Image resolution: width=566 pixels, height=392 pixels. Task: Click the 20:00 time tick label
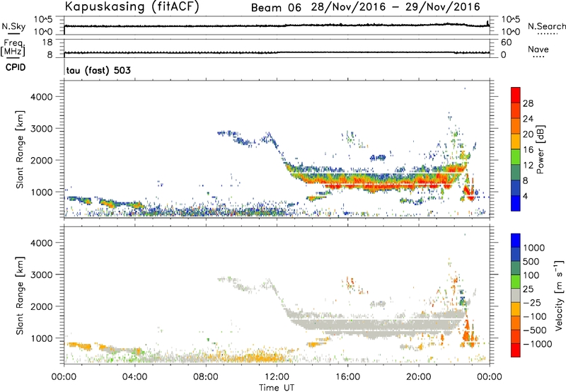[x=419, y=377]
